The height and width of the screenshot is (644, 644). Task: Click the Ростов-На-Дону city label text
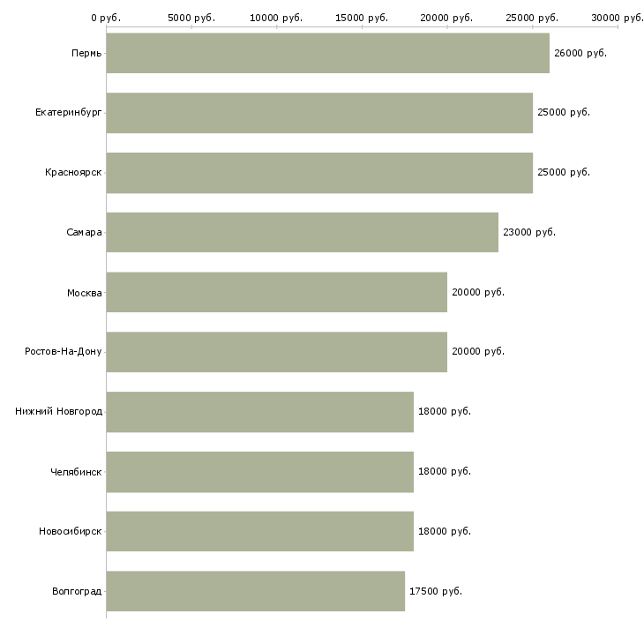[64, 352]
